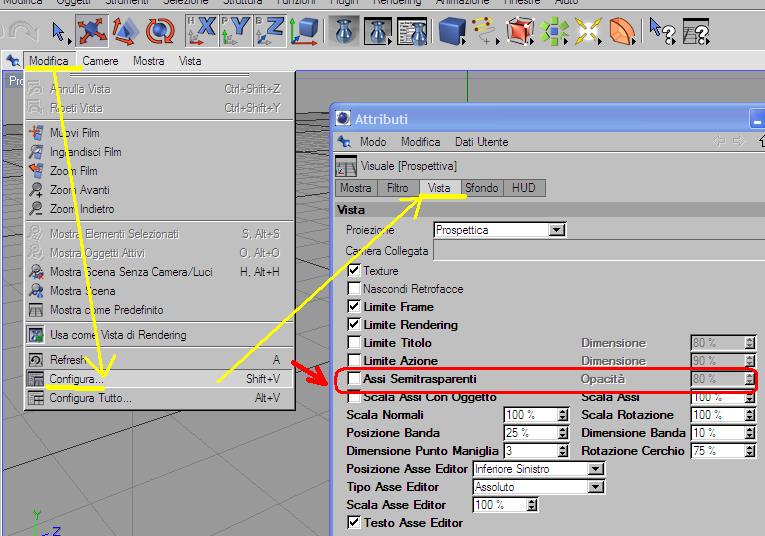765x536 pixels.
Task: Select Usa come Vista di Rendering
Action: click(x=160, y=335)
